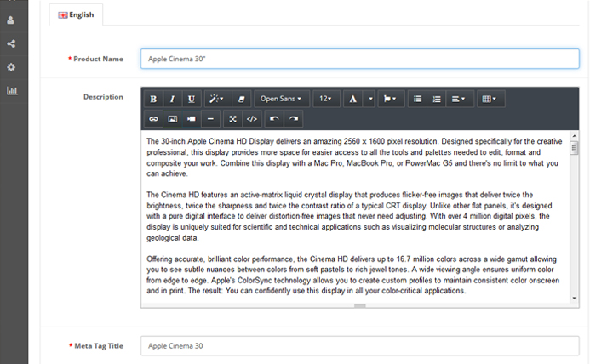
Task: Undo the last edit in the editor
Action: 274,119
